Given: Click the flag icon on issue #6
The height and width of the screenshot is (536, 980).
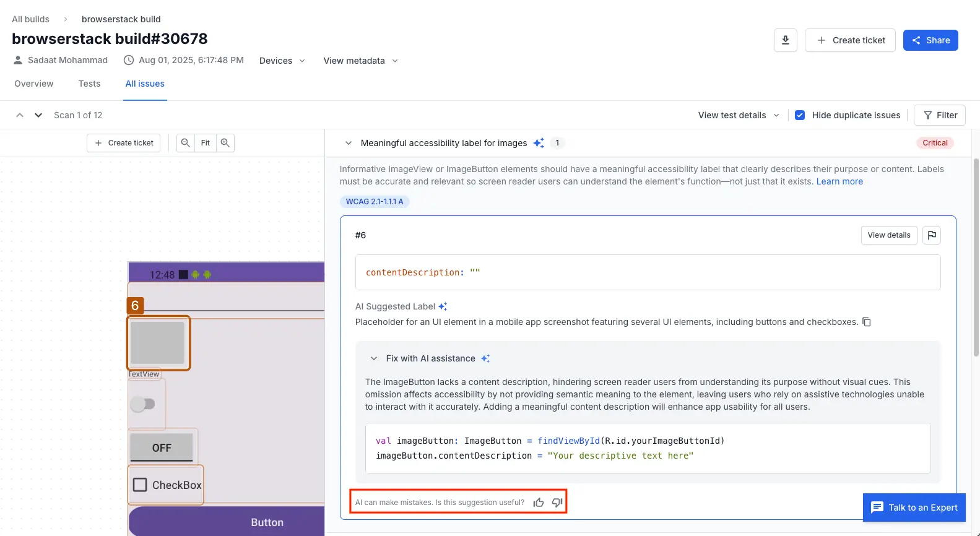Looking at the screenshot, I should click(932, 235).
